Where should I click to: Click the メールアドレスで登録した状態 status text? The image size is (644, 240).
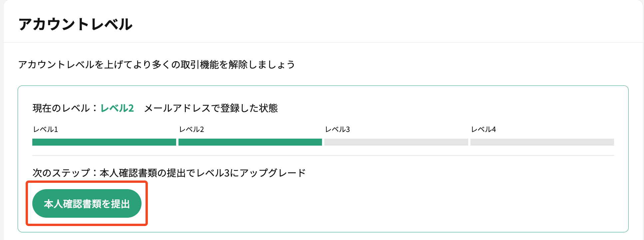click(x=211, y=108)
